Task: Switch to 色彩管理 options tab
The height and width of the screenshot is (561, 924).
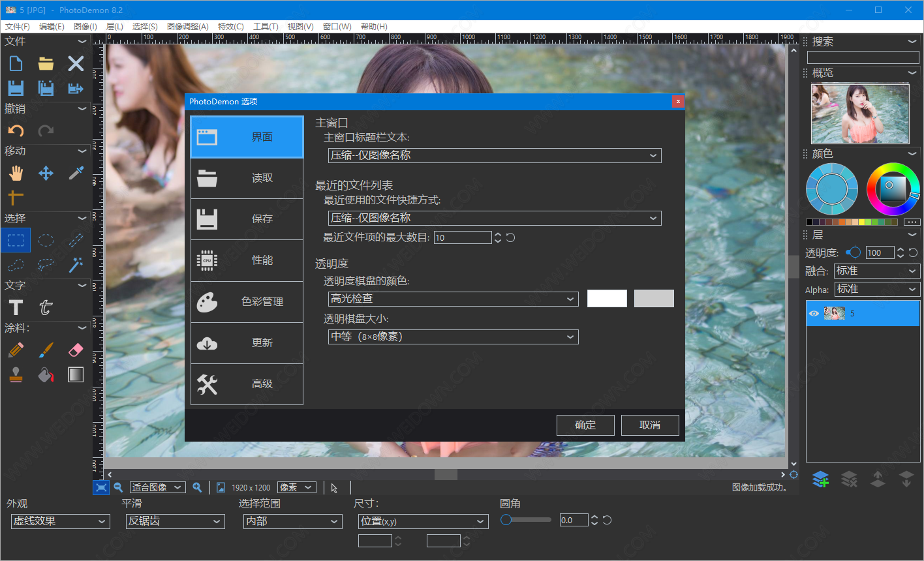Action: (247, 302)
